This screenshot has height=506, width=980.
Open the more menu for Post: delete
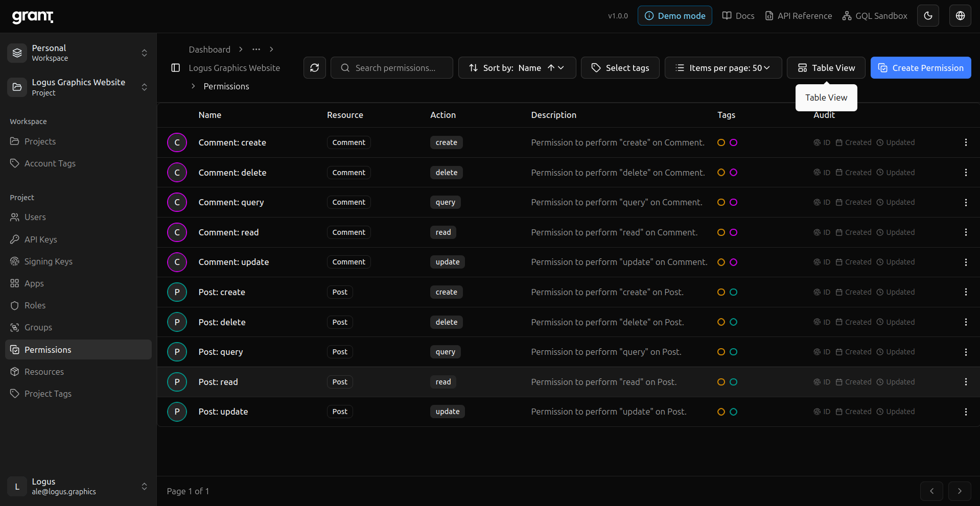point(966,322)
